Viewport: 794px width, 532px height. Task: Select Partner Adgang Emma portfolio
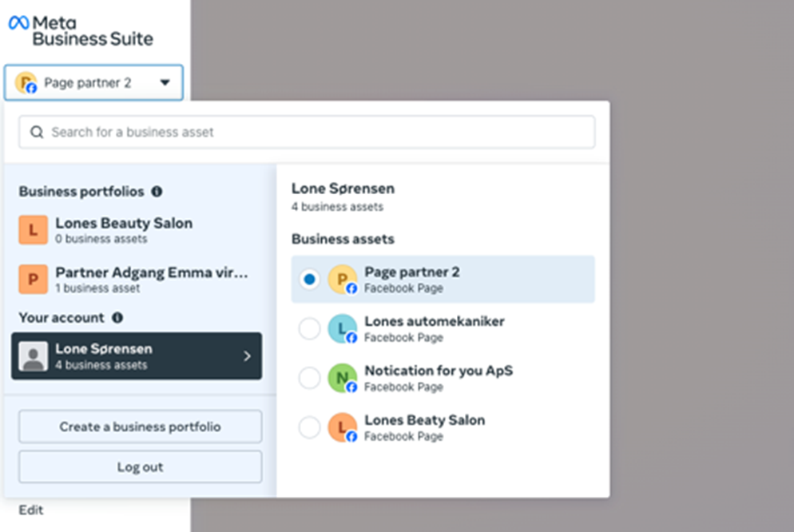click(137, 280)
